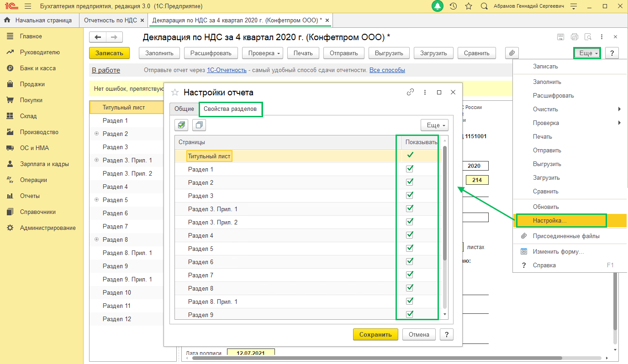The width and height of the screenshot is (628, 364).
Task: Open three-dots menu in Настройки отчета dialog
Action: (425, 92)
